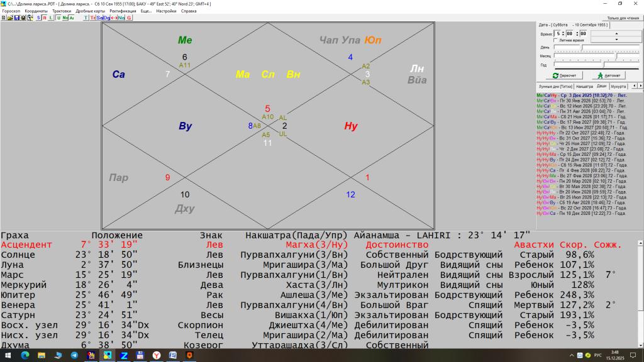Switch to the Накшатра tab
This screenshot has width=644, height=362.
(584, 86)
